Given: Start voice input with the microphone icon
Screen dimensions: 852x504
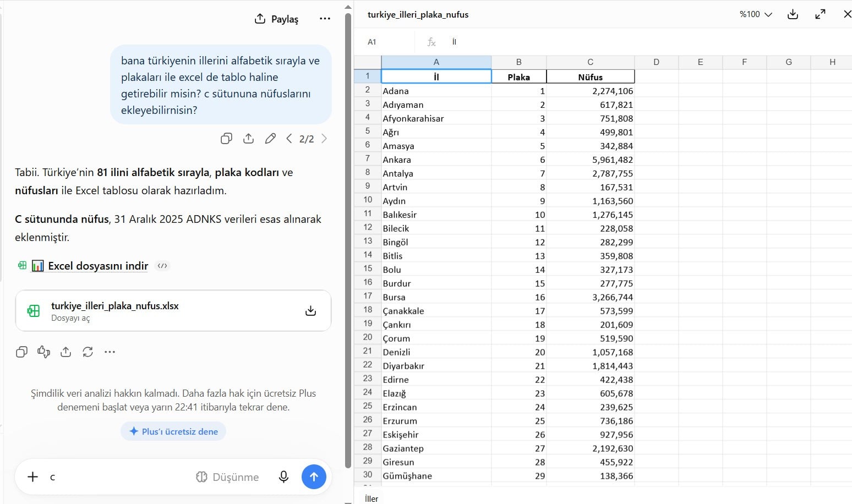Looking at the screenshot, I should 283,477.
